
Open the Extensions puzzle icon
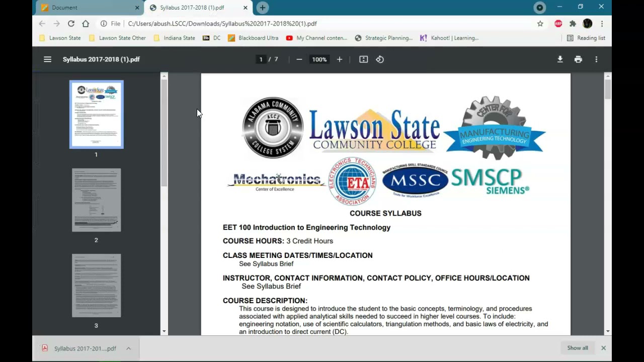pyautogui.click(x=573, y=24)
